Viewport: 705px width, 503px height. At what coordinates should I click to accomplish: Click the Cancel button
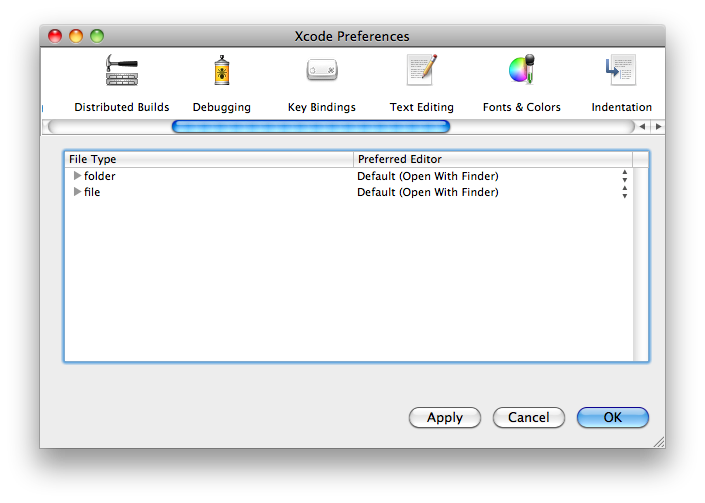pyautogui.click(x=528, y=418)
